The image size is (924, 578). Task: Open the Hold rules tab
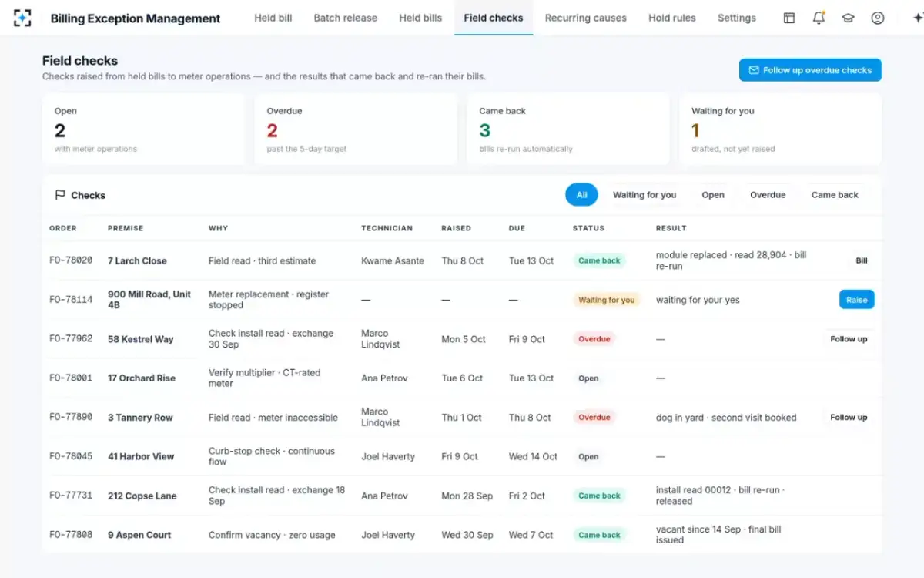click(x=672, y=18)
